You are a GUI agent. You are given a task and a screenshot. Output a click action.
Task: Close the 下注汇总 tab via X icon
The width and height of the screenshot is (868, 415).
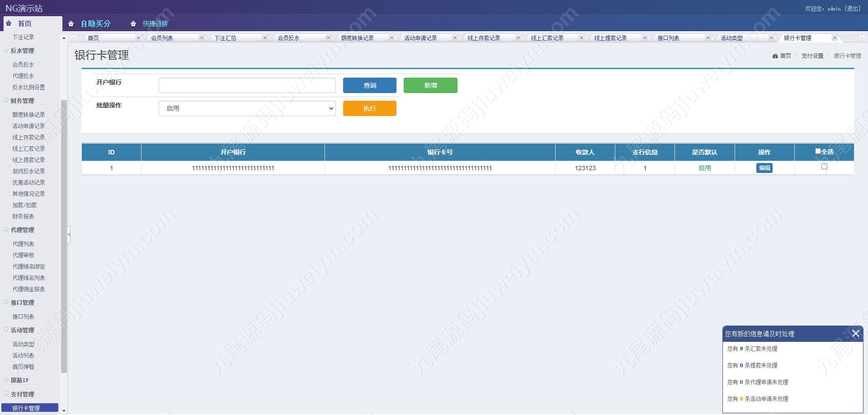click(265, 38)
